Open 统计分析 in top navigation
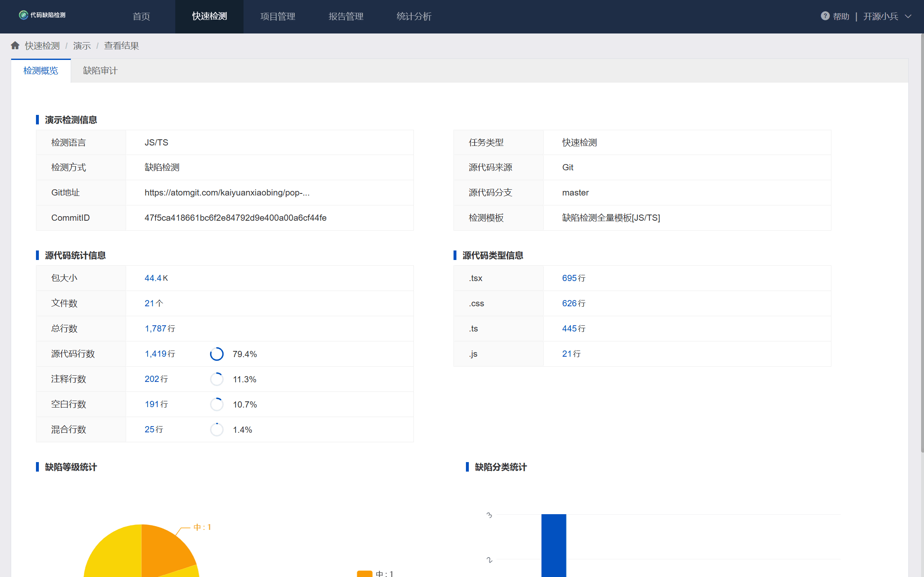 point(414,17)
